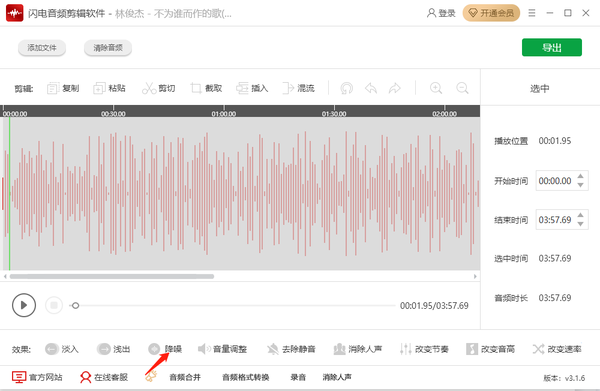Apply the noise reduction (降噪) effect
The width and height of the screenshot is (600, 391).
click(165, 349)
